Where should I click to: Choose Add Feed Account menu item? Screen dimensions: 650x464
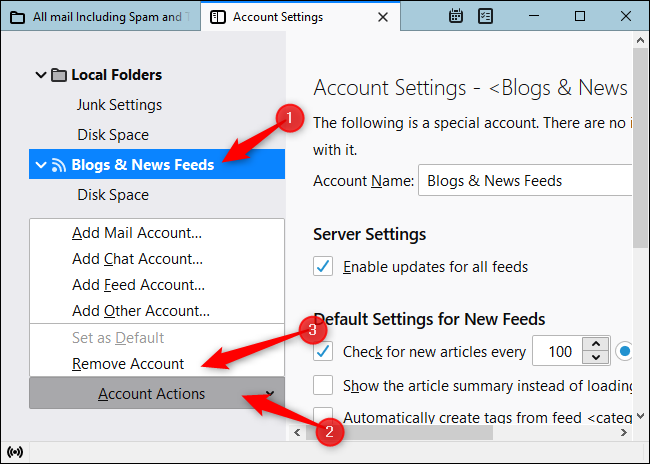(157, 285)
